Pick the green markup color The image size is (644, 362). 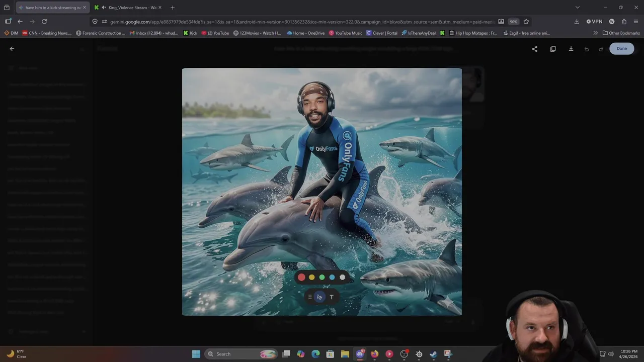point(322,277)
